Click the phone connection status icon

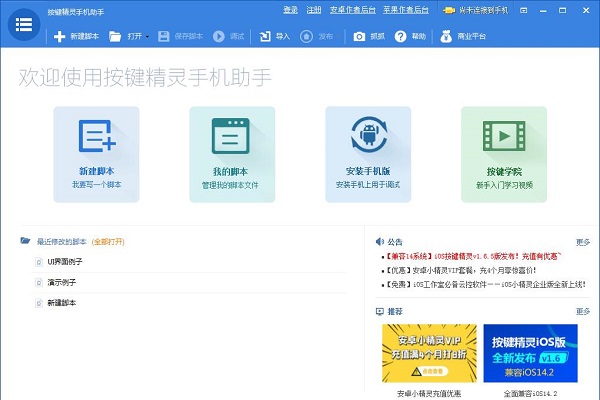[449, 10]
